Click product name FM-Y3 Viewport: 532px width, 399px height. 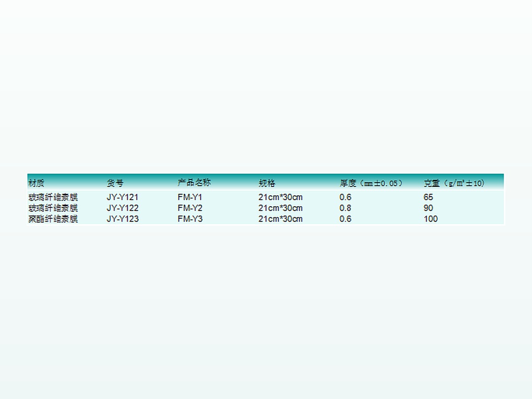click(190, 219)
